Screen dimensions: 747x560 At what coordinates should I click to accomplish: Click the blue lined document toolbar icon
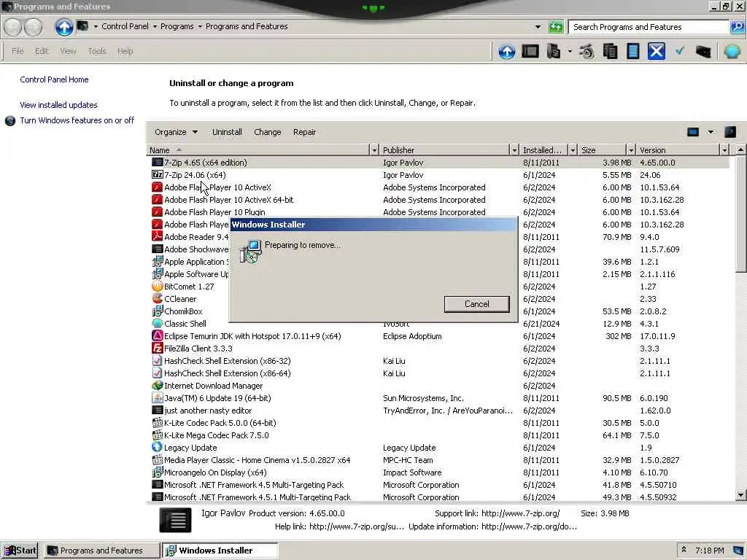(x=632, y=51)
